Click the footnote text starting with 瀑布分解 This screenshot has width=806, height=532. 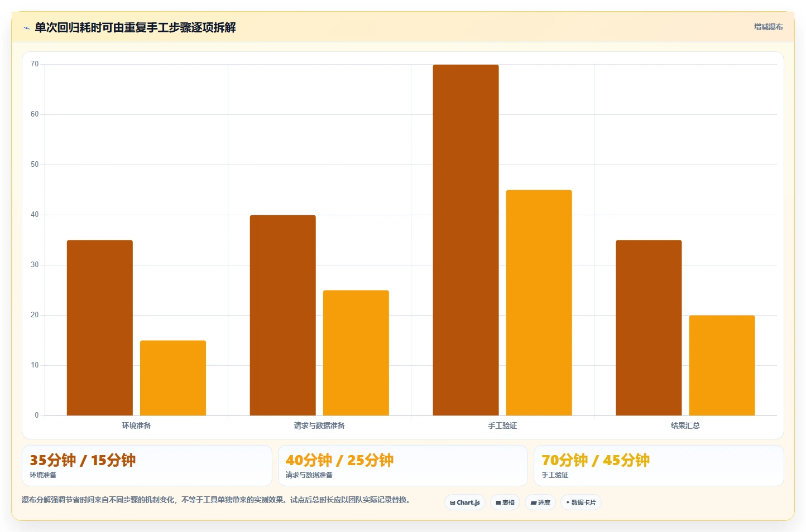tap(218, 500)
